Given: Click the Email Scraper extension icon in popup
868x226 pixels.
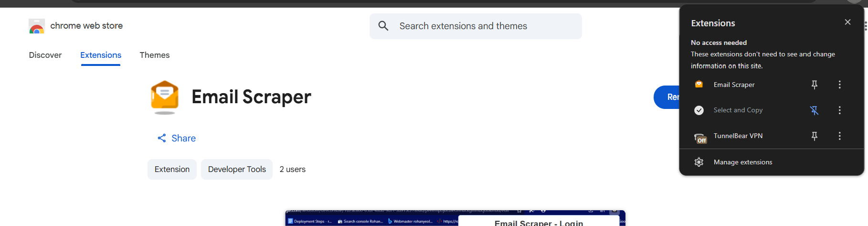Looking at the screenshot, I should 699,85.
